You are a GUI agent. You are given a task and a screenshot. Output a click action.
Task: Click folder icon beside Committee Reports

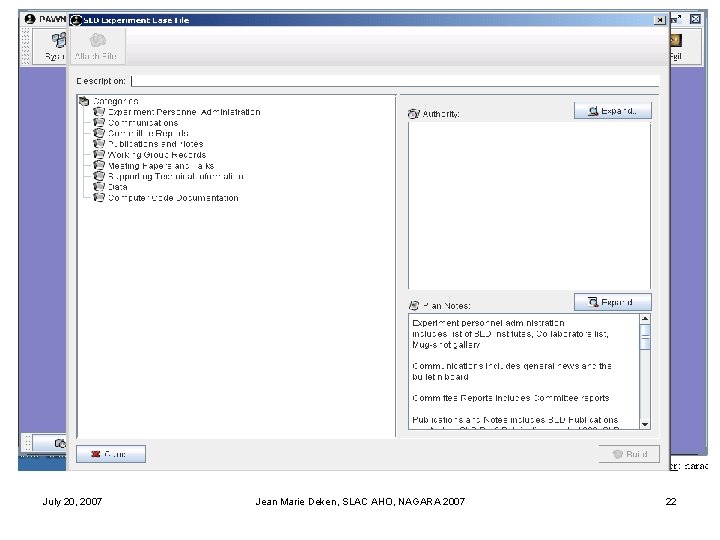coord(99,133)
